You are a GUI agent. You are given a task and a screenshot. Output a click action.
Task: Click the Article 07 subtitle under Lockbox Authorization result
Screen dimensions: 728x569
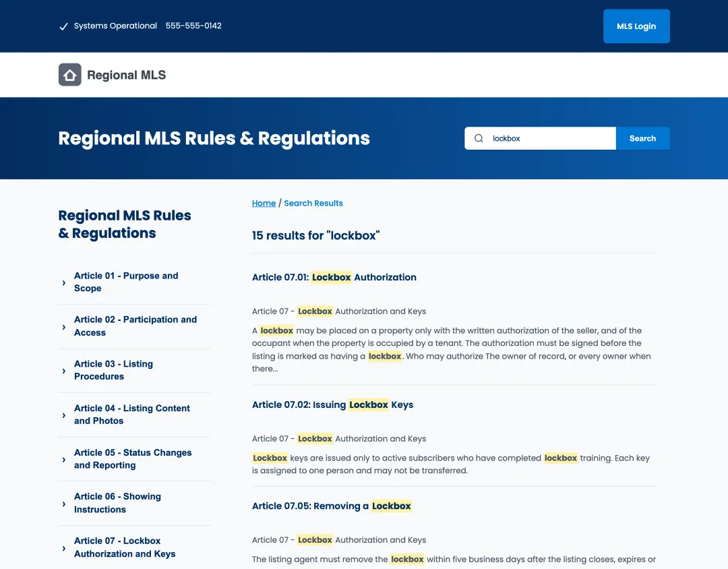point(339,311)
